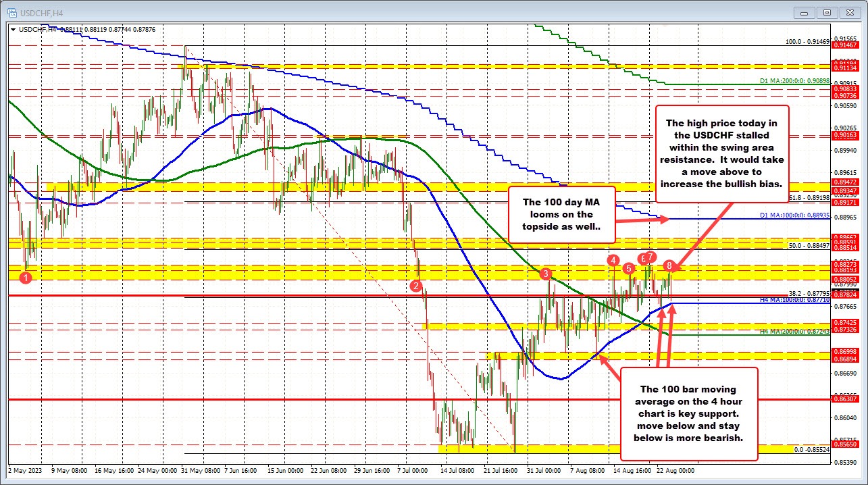The width and height of the screenshot is (868, 485).
Task: Select numbered marker 2 near the July decline
Action: (417, 286)
